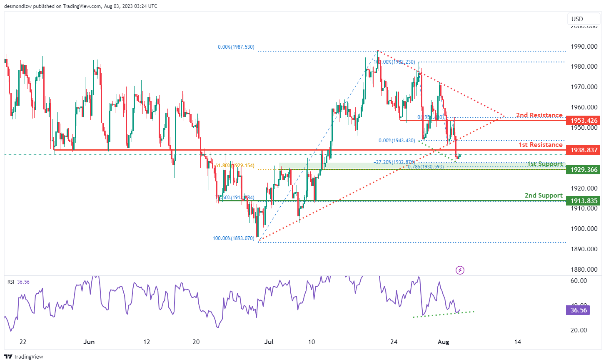Screen dimensions: 606x364
Task: Click the "Aug" date on the time axis
Action: [x=444, y=342]
